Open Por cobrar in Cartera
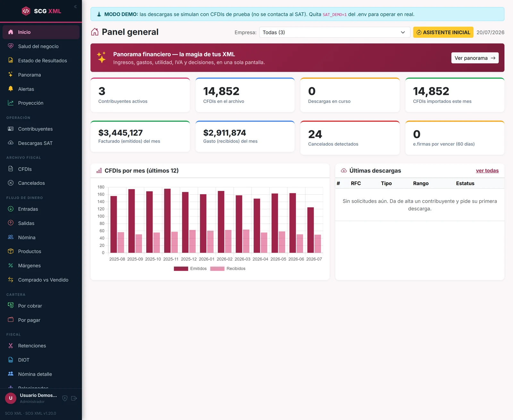 point(41,306)
